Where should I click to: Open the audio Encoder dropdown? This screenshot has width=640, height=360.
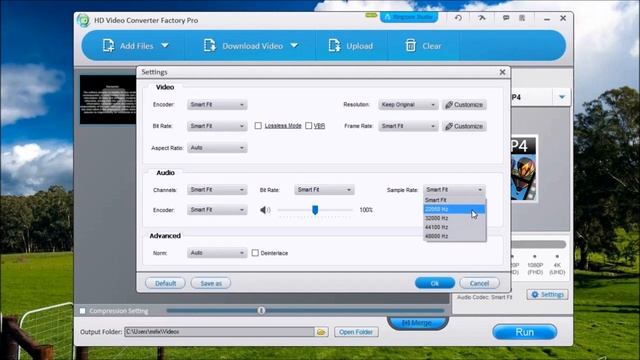217,210
